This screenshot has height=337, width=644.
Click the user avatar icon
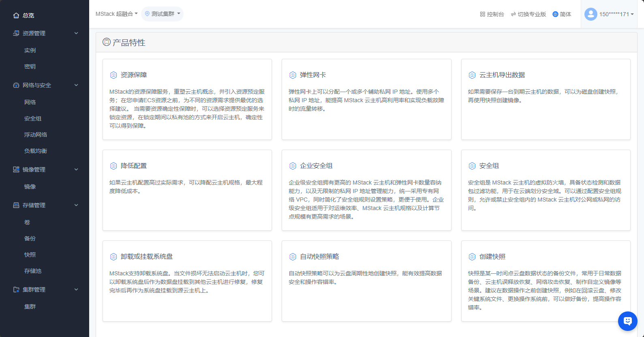(591, 14)
